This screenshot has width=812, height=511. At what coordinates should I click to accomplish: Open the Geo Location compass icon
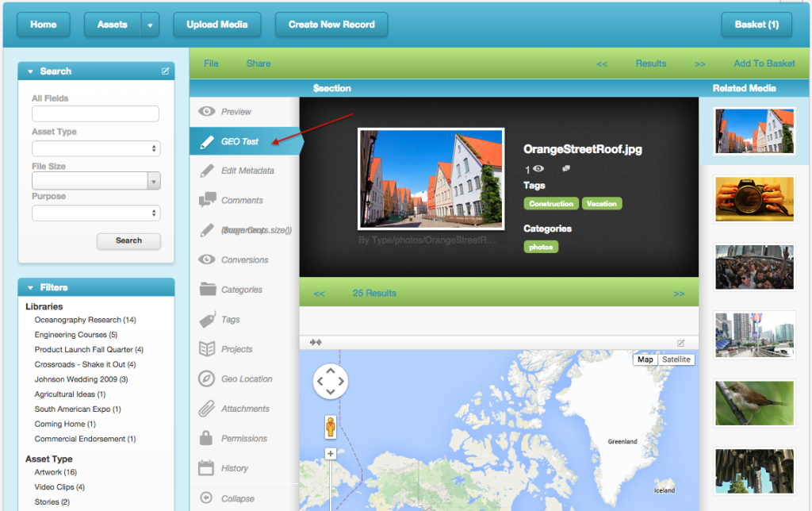point(207,378)
